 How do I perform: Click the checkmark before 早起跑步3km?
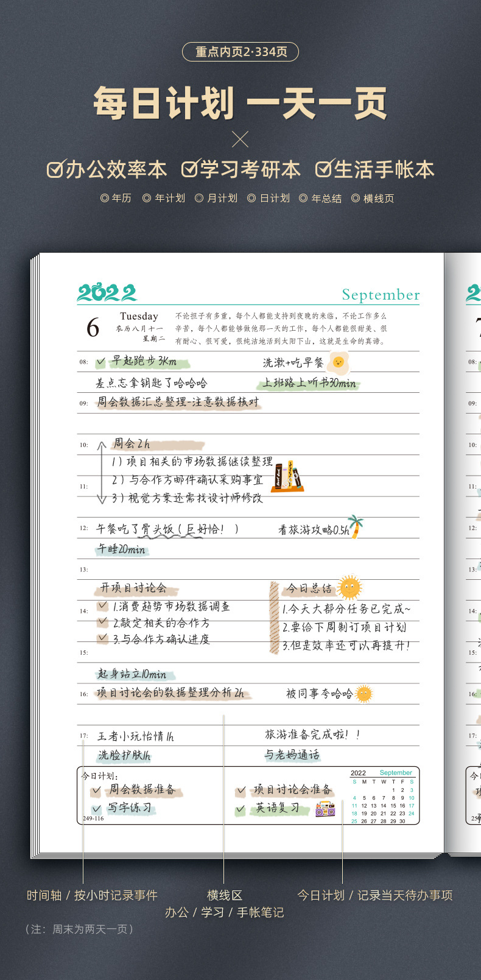pos(100,362)
